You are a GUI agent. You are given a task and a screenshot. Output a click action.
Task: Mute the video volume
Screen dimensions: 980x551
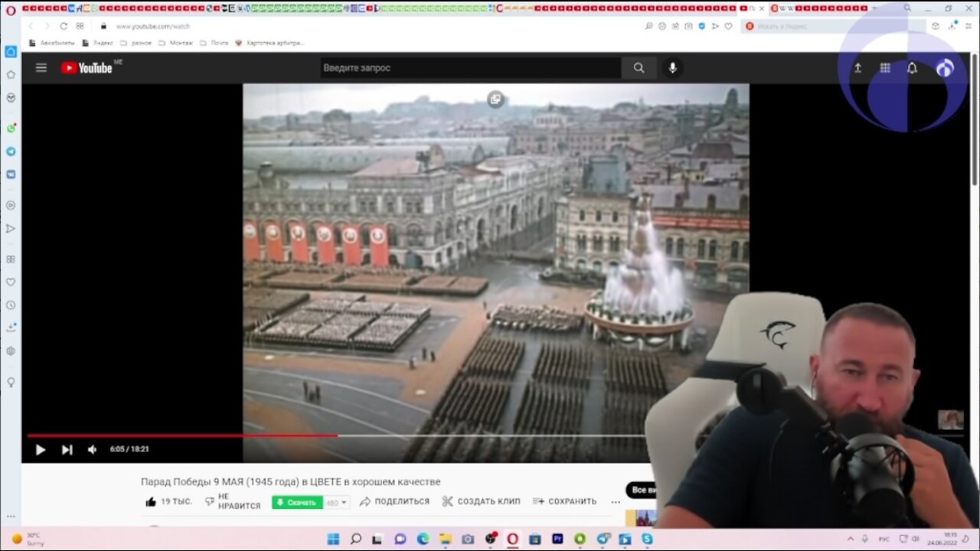(x=92, y=450)
